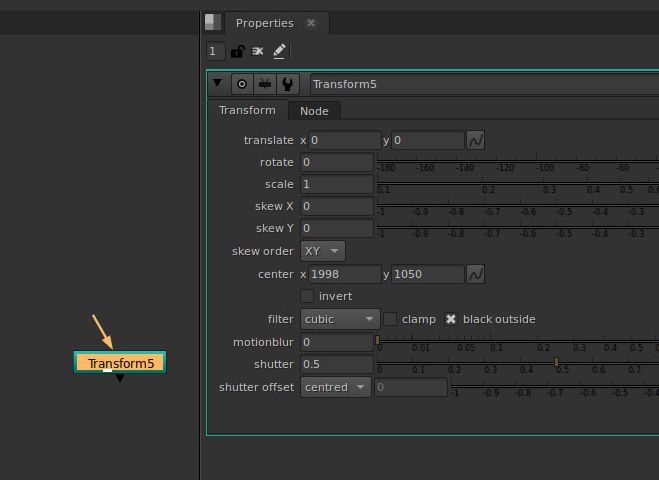Click on the rotate slider track
The height and width of the screenshot is (480, 659).
pyautogui.click(x=518, y=161)
